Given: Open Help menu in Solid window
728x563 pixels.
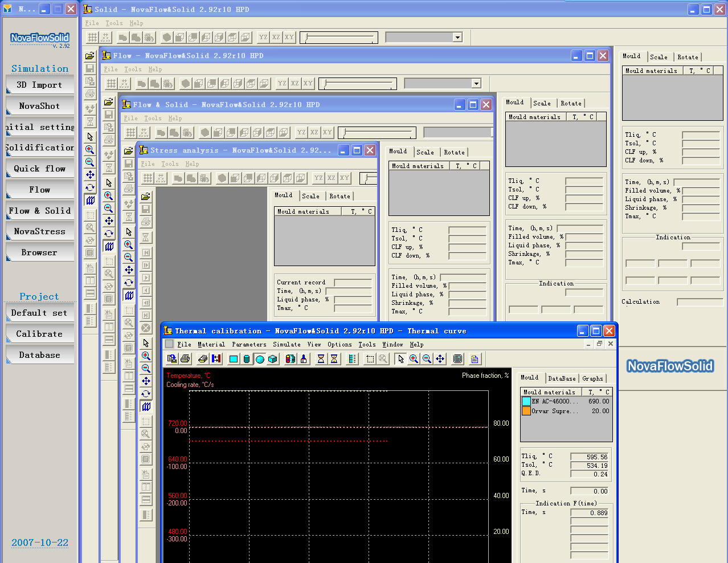Looking at the screenshot, I should (136, 23).
